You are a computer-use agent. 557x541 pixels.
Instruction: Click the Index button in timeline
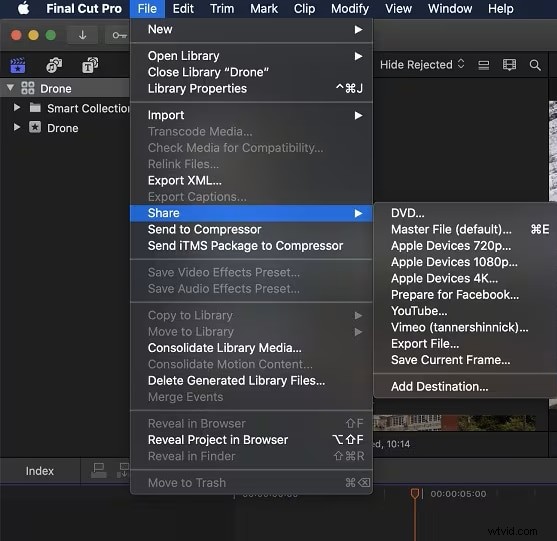[39, 471]
